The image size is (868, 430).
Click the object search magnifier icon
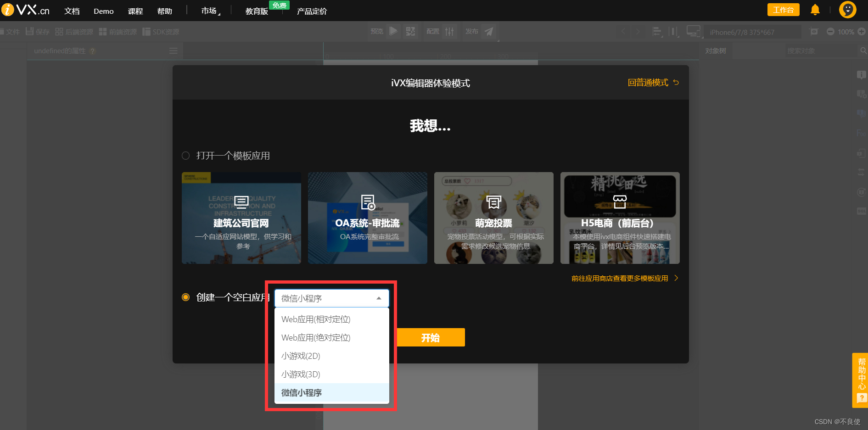(x=863, y=50)
